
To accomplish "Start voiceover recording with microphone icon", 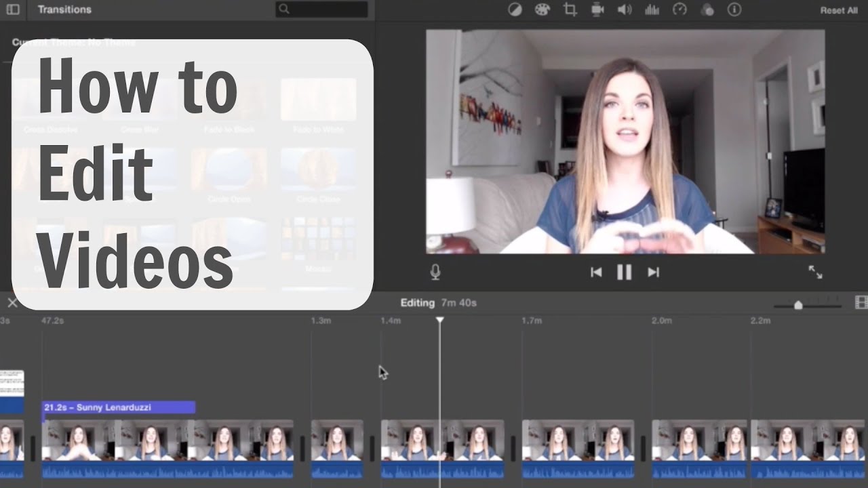I will point(435,272).
